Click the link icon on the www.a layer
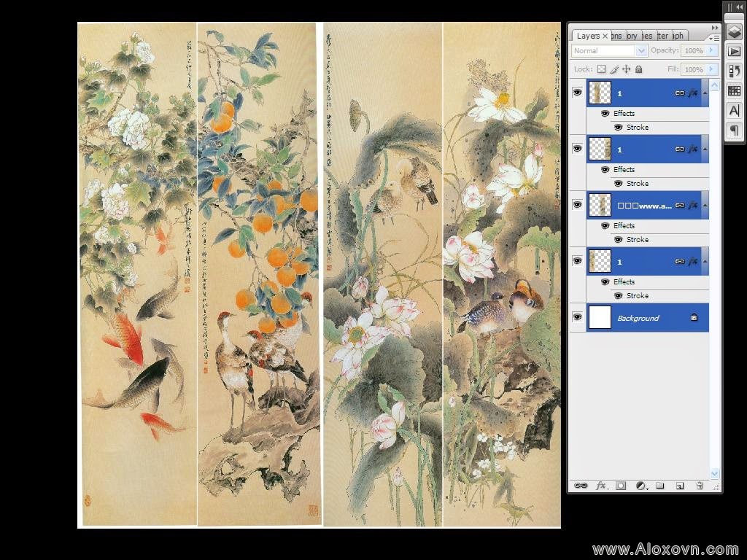Viewport: 747px width, 560px height. [680, 206]
